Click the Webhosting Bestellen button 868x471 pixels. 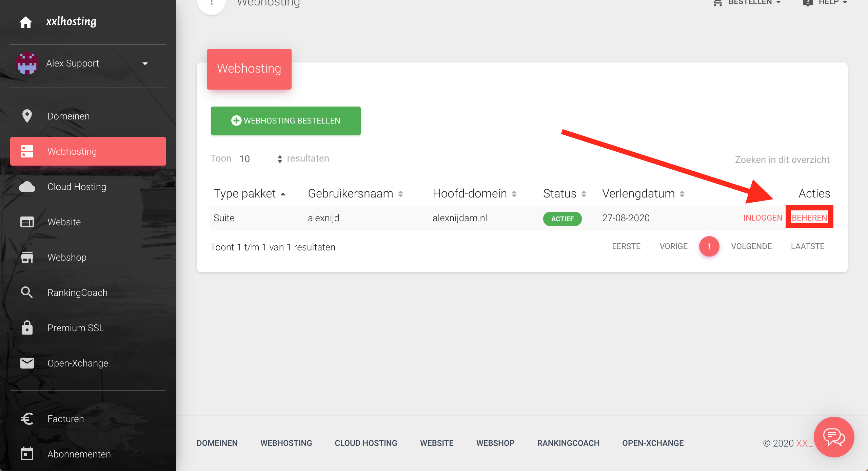[x=285, y=121]
